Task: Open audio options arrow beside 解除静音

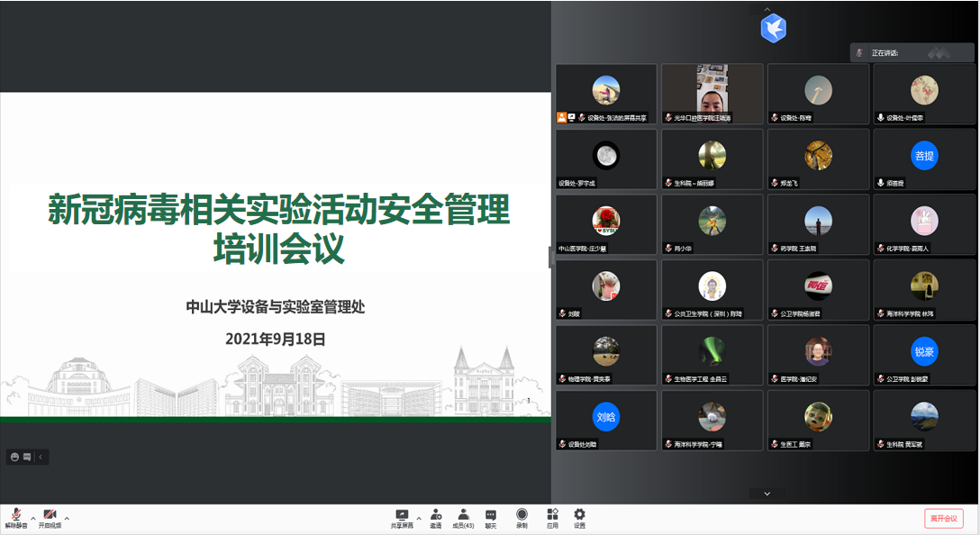Action: (x=33, y=518)
